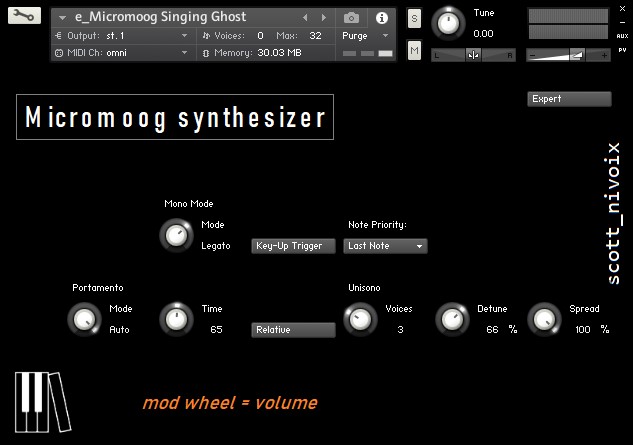
Task: Open Note Priority Last Note dropdown
Action: point(385,246)
